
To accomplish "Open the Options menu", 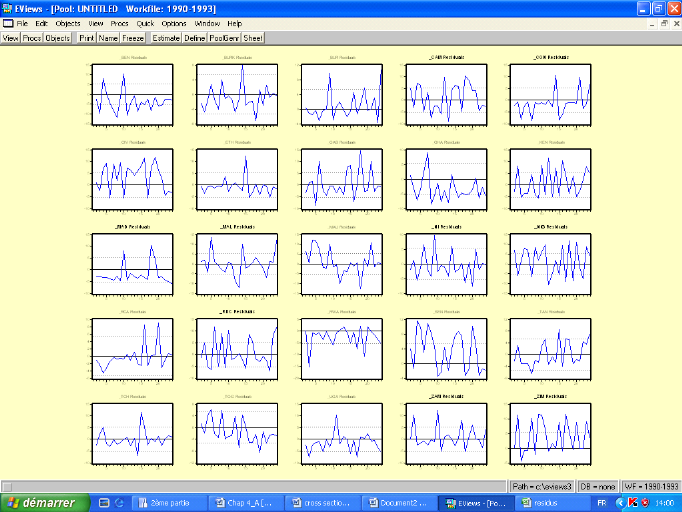I will coord(174,23).
